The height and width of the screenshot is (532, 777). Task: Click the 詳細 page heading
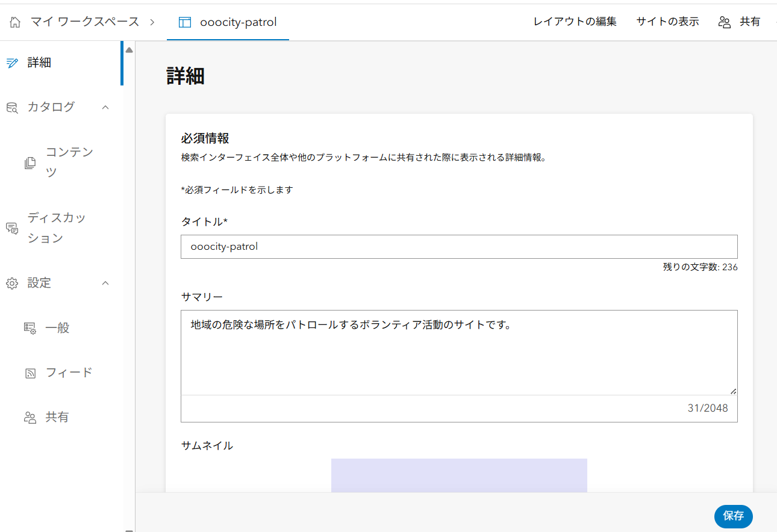[x=186, y=76]
